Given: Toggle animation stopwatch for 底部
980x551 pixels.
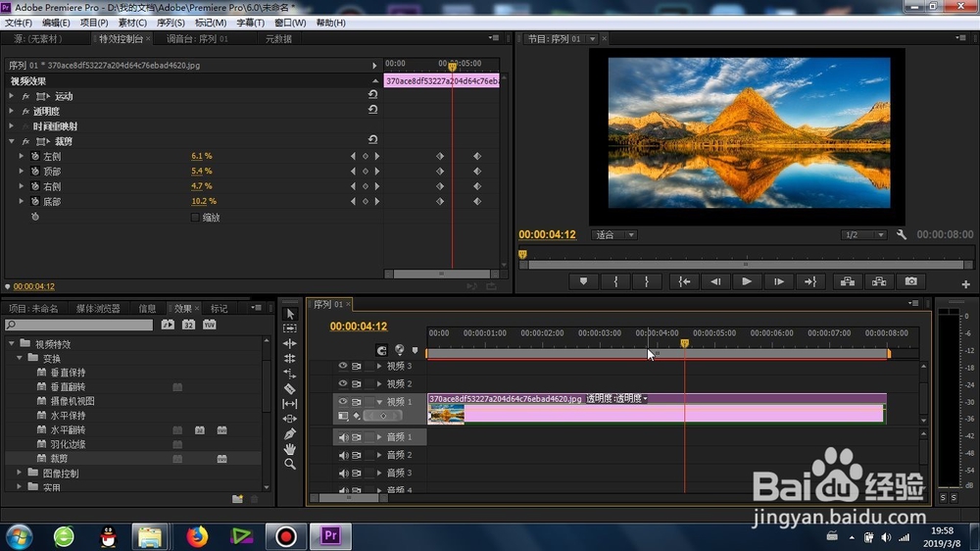Looking at the screenshot, I should point(35,201).
